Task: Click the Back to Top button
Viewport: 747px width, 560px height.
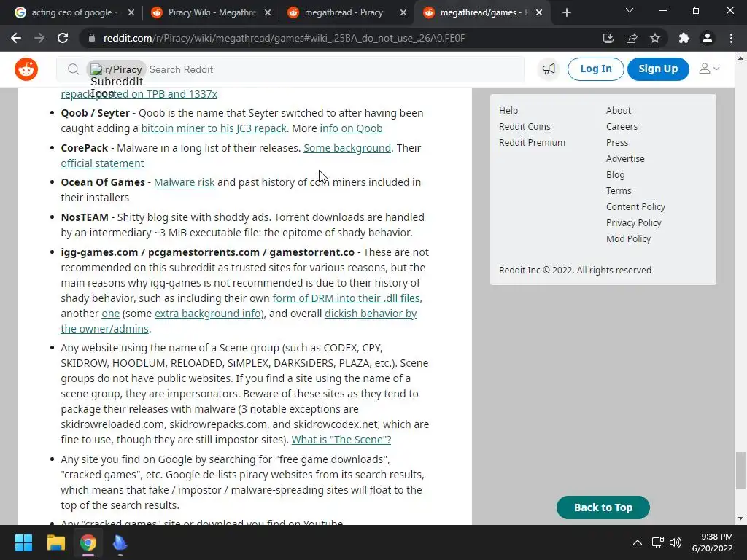Action: (x=603, y=507)
